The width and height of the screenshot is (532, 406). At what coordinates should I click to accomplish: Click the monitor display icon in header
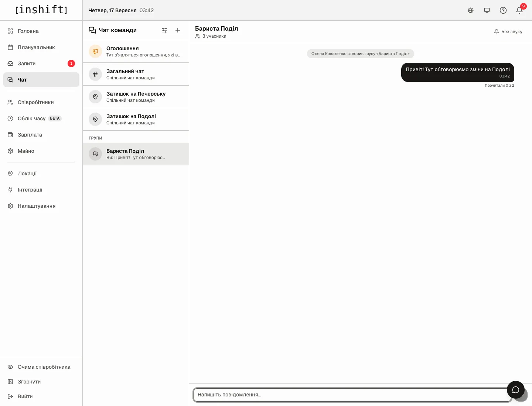(x=487, y=10)
